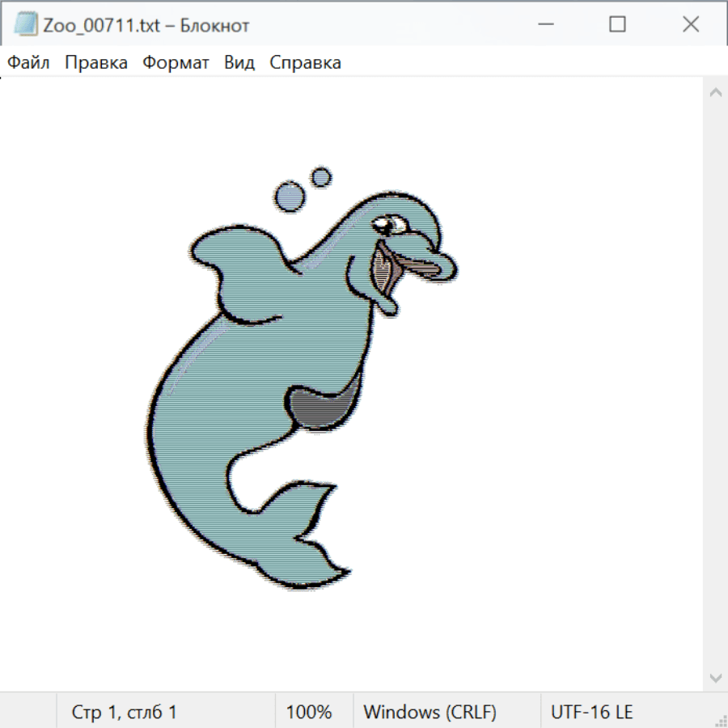The height and width of the screenshot is (728, 728).
Task: Click the scroll up arrow
Action: coord(715,92)
